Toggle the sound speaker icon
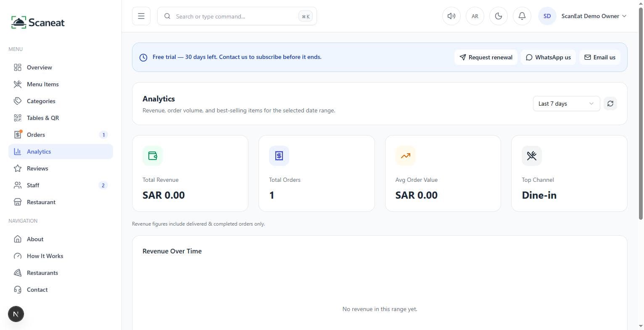The width and height of the screenshot is (644, 330). pos(451,16)
